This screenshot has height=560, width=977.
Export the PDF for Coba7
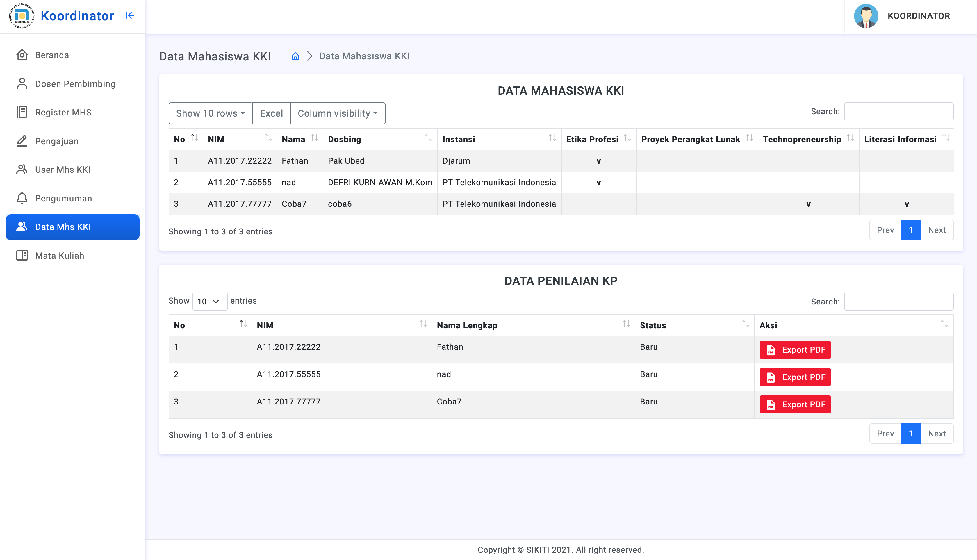coord(795,404)
